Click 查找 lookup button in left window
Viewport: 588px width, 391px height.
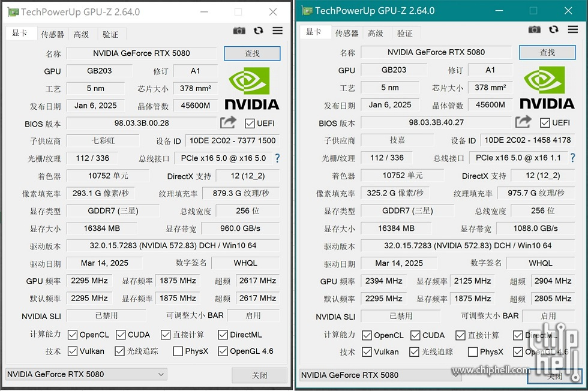252,53
